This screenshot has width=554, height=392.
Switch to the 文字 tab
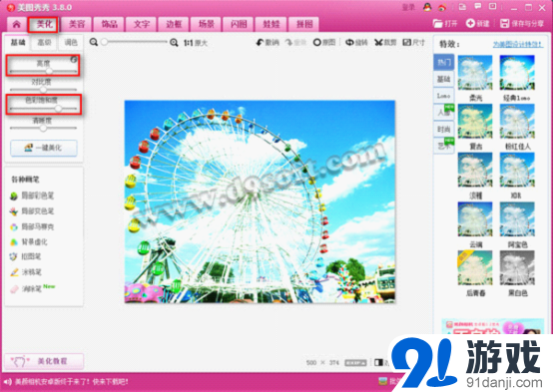point(142,24)
